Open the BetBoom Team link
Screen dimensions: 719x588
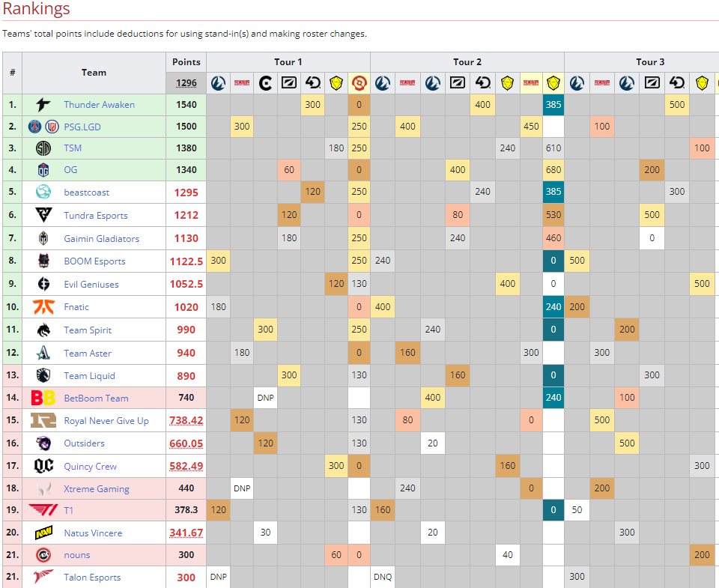click(x=96, y=398)
